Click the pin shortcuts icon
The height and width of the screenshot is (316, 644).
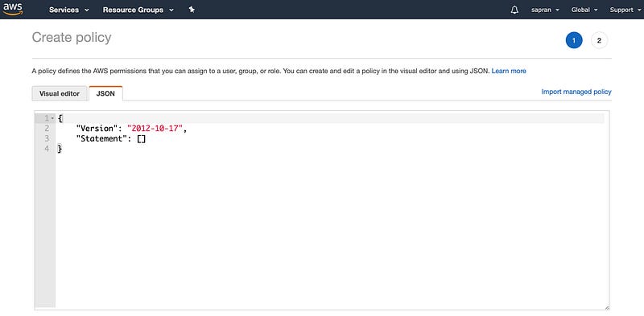point(192,10)
